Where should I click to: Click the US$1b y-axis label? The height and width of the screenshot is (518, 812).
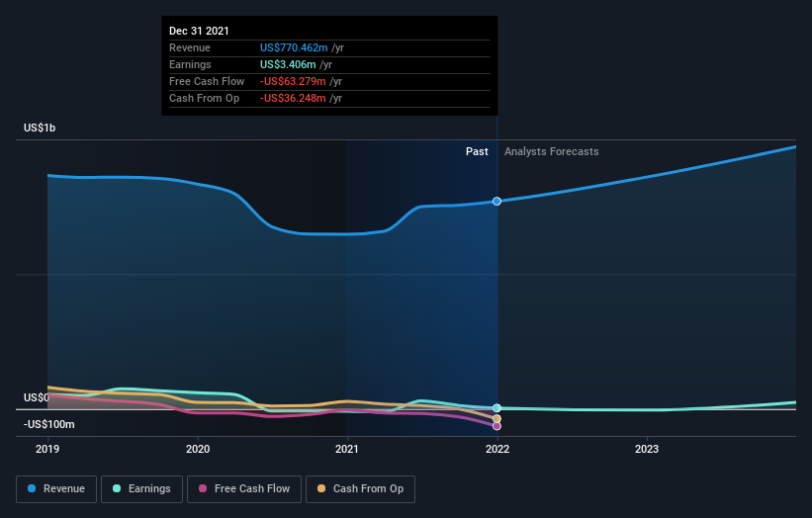coord(40,128)
